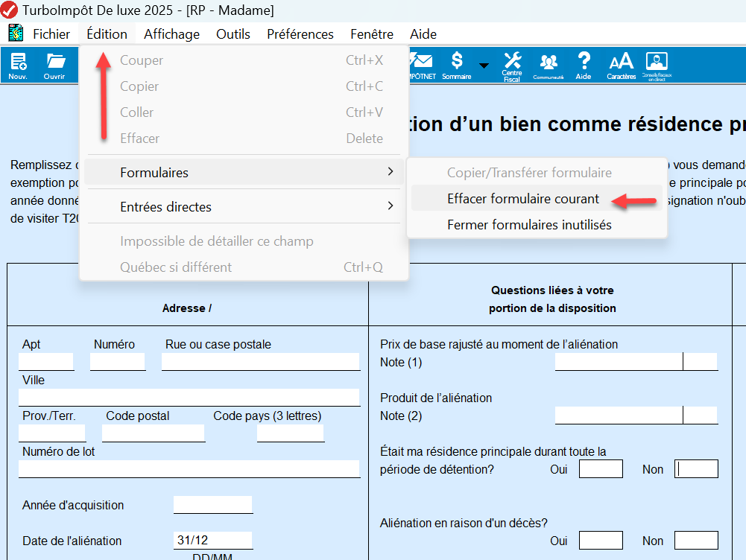The height and width of the screenshot is (560, 746).
Task: Click the Numéro input field
Action: coord(118,361)
